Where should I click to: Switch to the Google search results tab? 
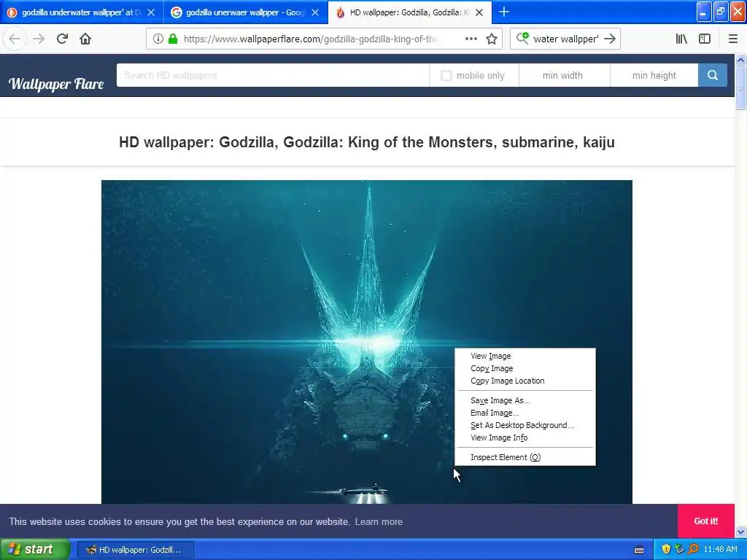click(x=246, y=12)
